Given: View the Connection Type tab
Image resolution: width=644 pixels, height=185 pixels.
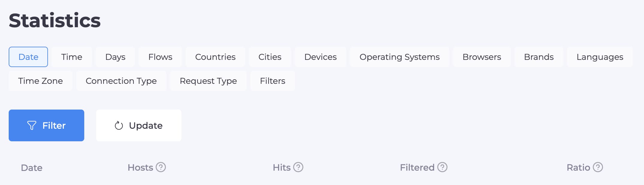Looking at the screenshot, I should point(121,81).
